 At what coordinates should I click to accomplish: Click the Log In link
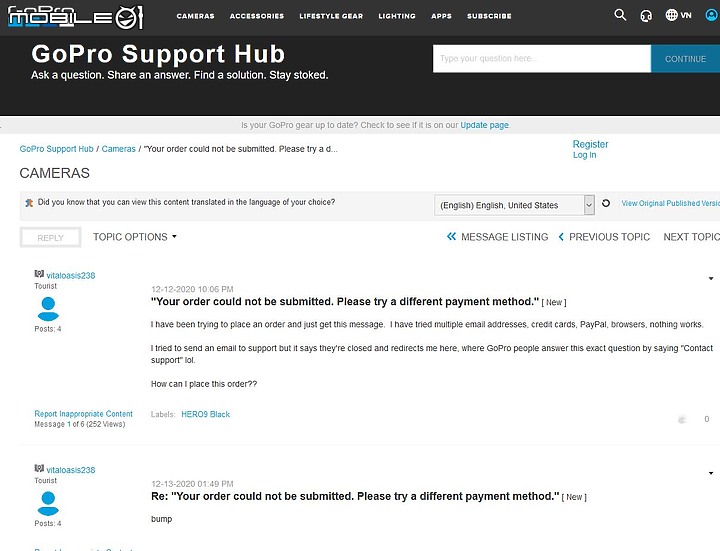(584, 155)
